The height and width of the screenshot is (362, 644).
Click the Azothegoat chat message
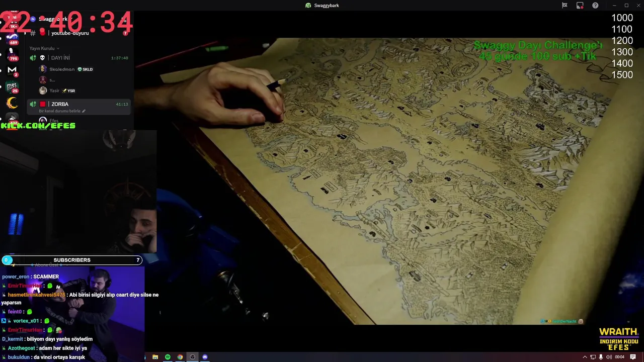point(44,348)
